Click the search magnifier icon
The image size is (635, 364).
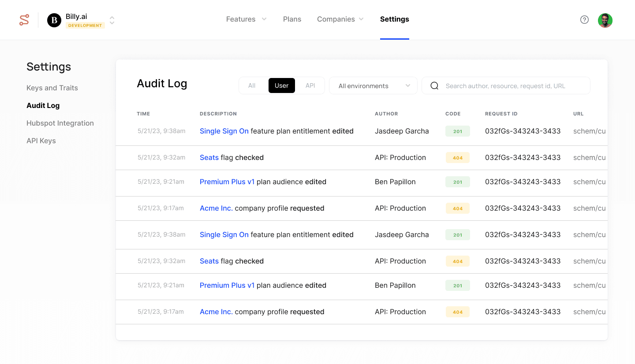coord(434,86)
